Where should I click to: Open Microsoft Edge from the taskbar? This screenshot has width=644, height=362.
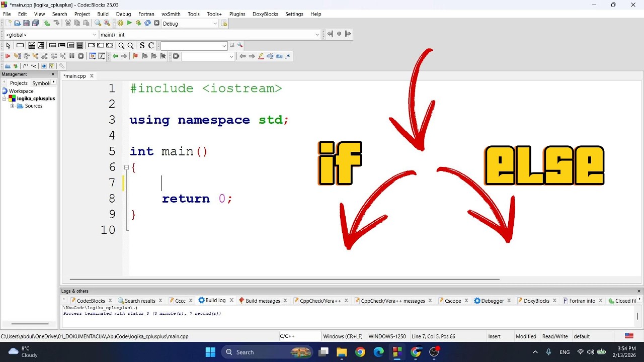tap(378, 352)
